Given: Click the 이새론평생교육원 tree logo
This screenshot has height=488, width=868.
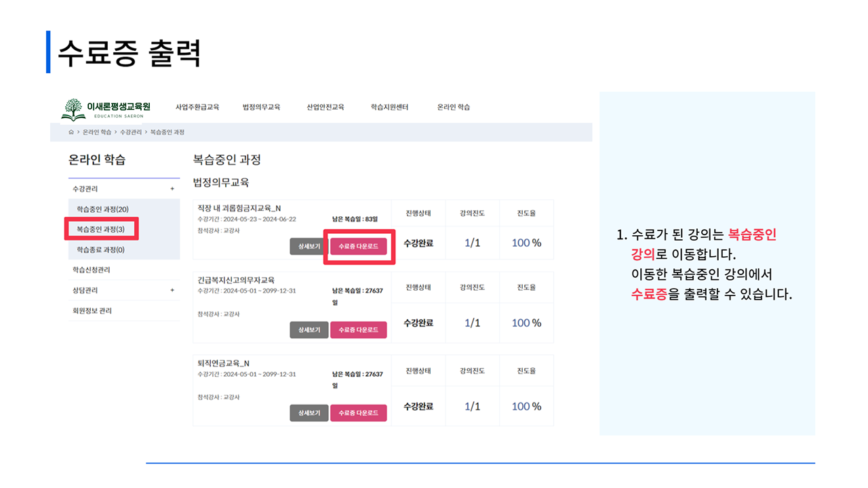Looking at the screenshot, I should tap(73, 108).
